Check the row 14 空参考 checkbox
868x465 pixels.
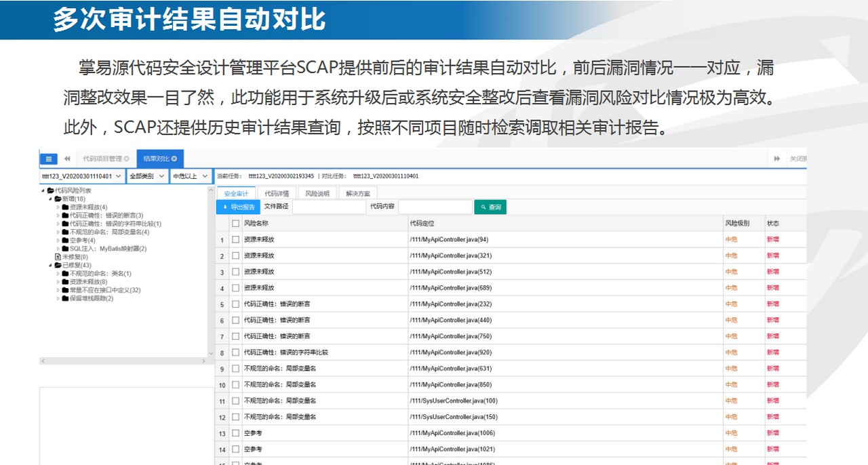235,449
